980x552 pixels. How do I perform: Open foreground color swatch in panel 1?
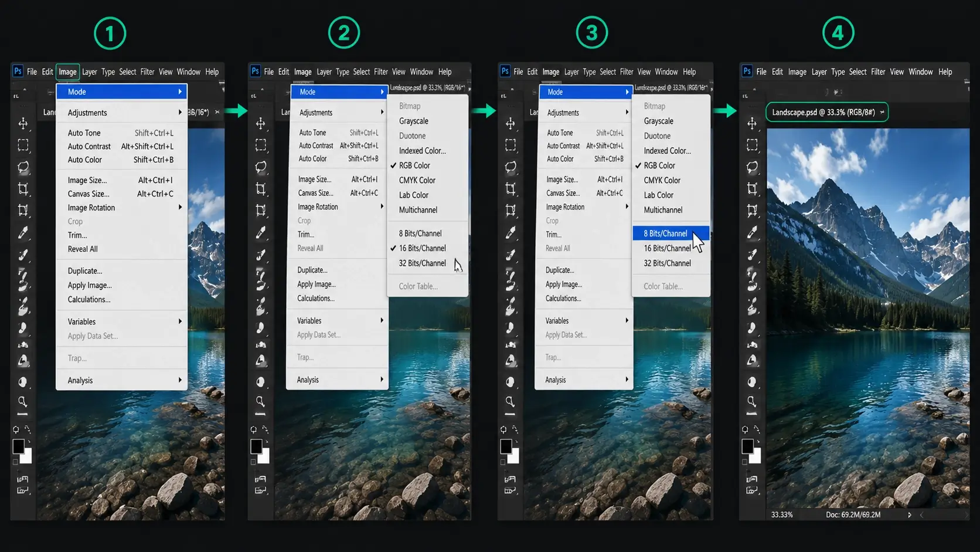coord(18,446)
